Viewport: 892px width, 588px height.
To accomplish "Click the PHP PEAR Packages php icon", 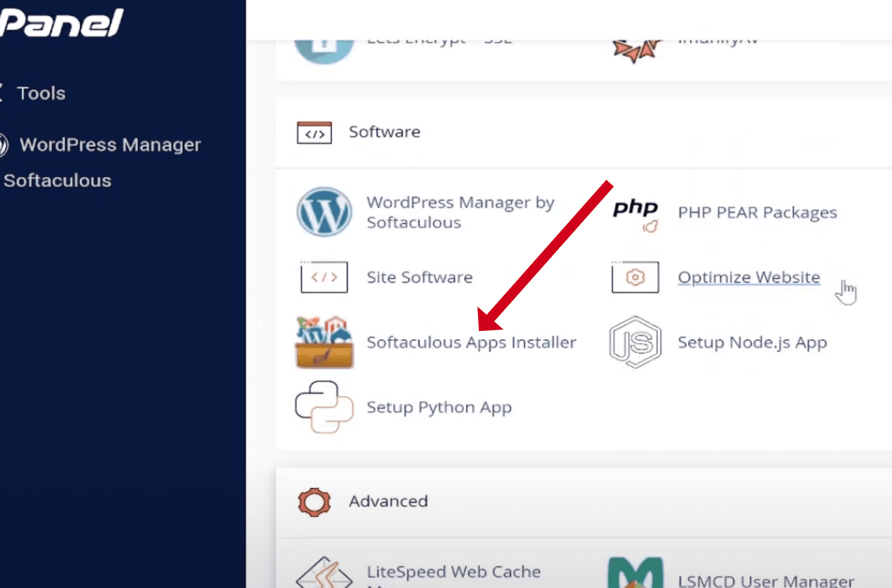I will pos(635,215).
